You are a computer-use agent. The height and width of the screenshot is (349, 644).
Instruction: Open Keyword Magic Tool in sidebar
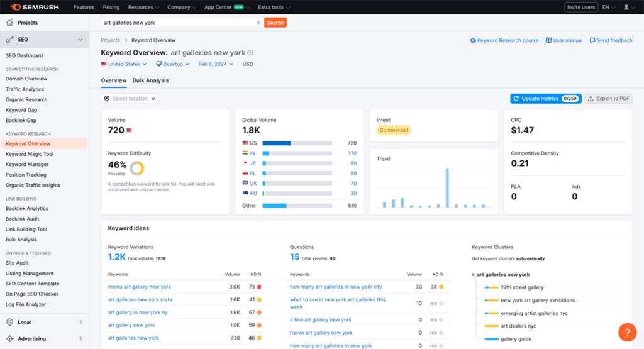pos(30,154)
